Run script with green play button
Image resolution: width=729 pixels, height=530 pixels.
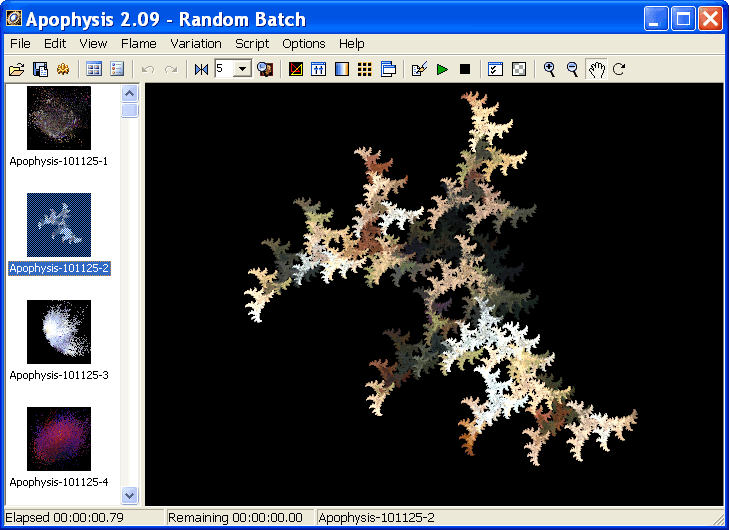click(442, 70)
